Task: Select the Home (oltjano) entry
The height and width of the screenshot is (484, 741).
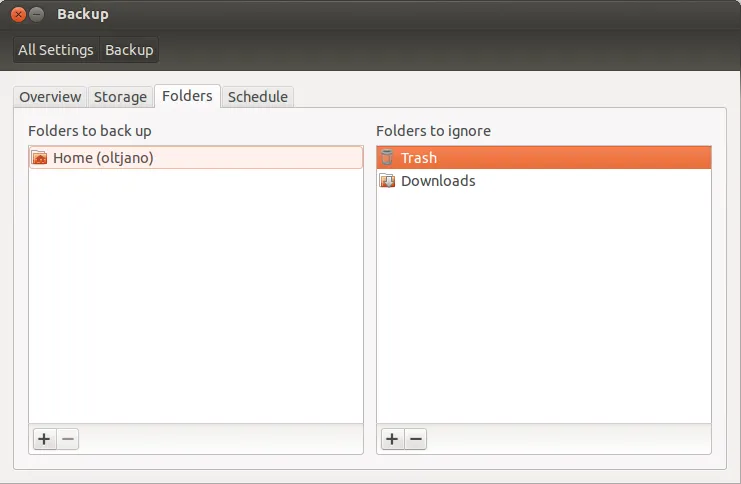Action: (x=103, y=158)
